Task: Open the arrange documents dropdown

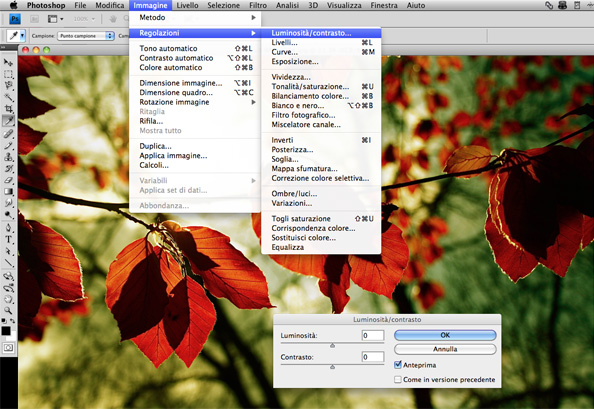Action: [x=56, y=19]
